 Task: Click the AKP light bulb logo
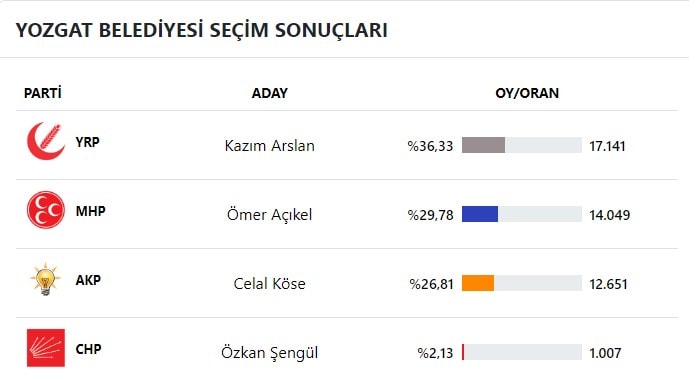coord(45,279)
